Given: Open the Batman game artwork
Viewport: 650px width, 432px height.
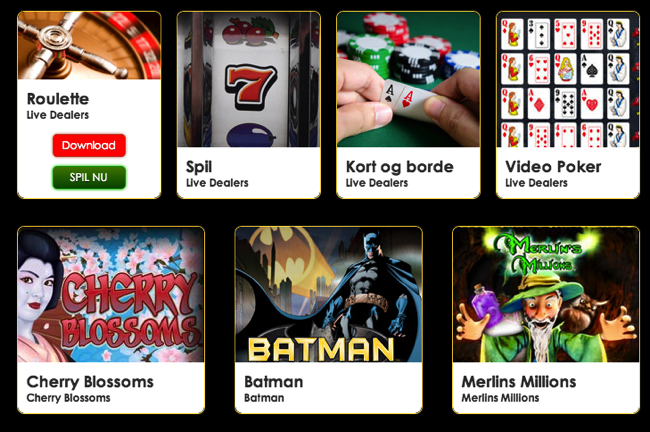Looking at the screenshot, I should 329,295.
